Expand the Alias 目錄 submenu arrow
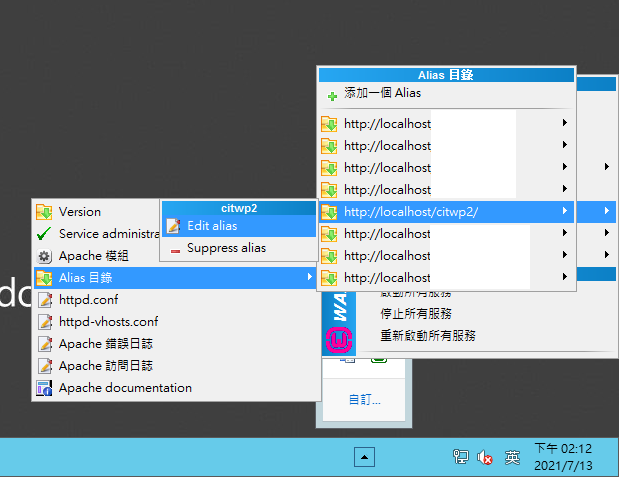Image resolution: width=619 pixels, height=477 pixels. click(x=310, y=277)
